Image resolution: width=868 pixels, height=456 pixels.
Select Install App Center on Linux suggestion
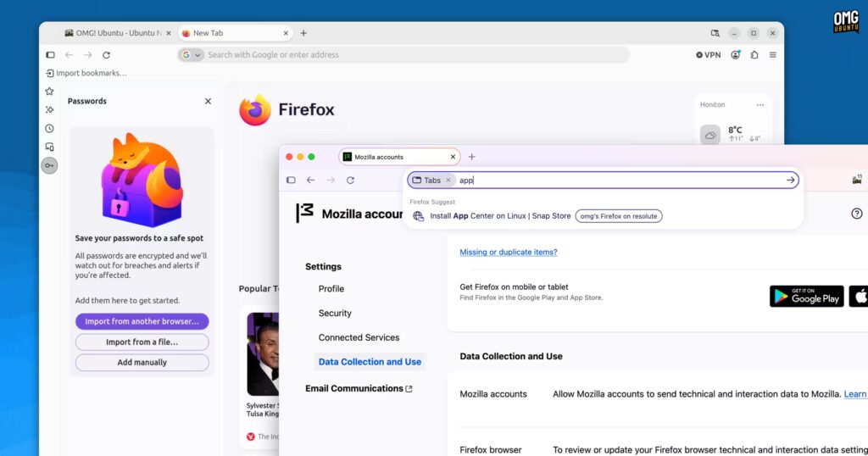pos(500,216)
